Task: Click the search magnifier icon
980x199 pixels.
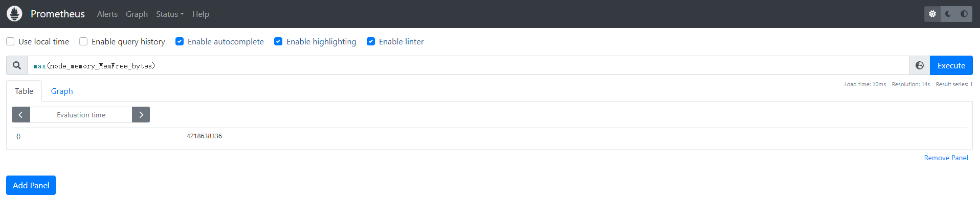Action: coord(17,65)
